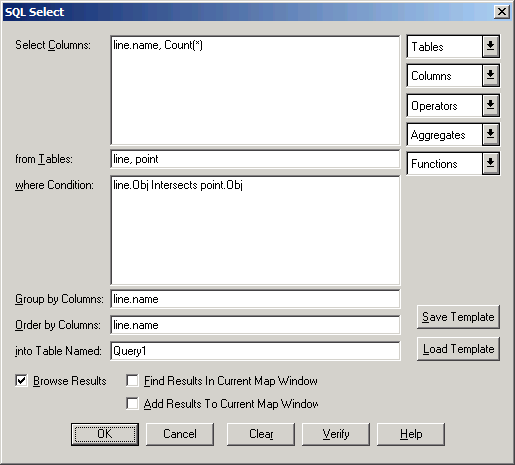Save the query as a template

[x=458, y=317]
